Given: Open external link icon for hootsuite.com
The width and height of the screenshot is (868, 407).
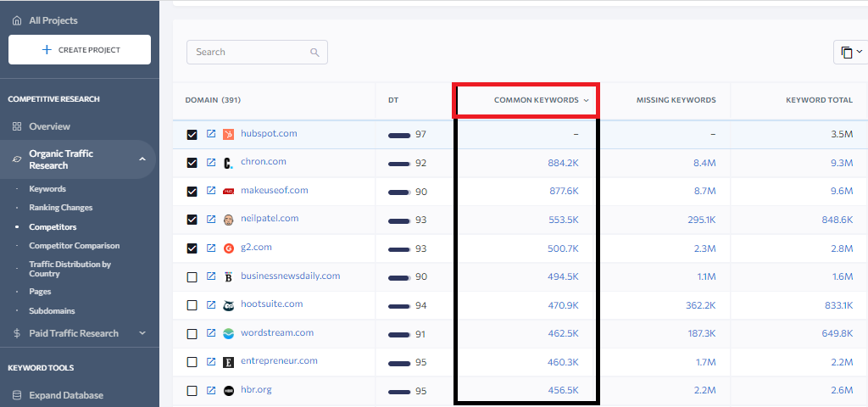Looking at the screenshot, I should tap(211, 304).
